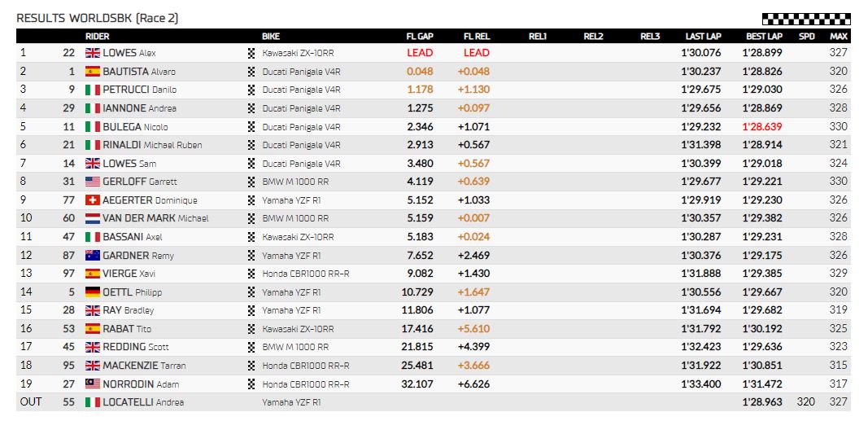Click the FL GAP column header
This screenshot has width=868, height=421.
click(x=420, y=37)
